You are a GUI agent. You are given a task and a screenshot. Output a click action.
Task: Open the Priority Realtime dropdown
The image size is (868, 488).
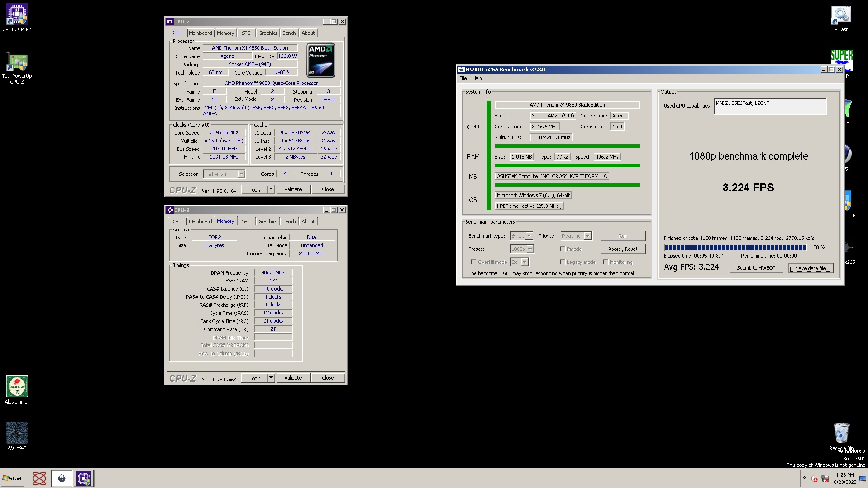click(x=587, y=236)
